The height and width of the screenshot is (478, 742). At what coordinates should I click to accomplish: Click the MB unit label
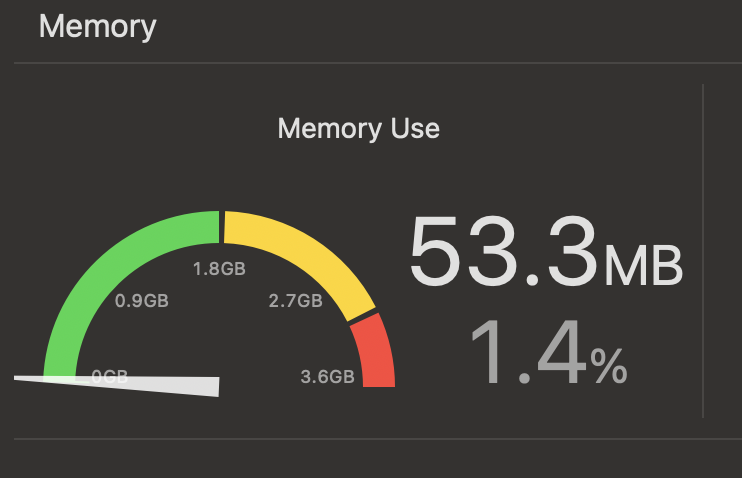(x=644, y=265)
